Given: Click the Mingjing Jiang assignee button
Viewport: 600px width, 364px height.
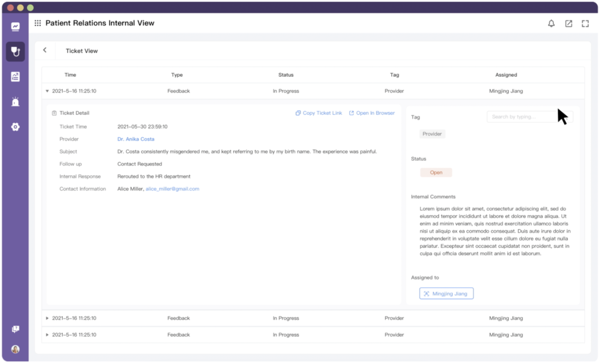Looking at the screenshot, I should tap(446, 293).
